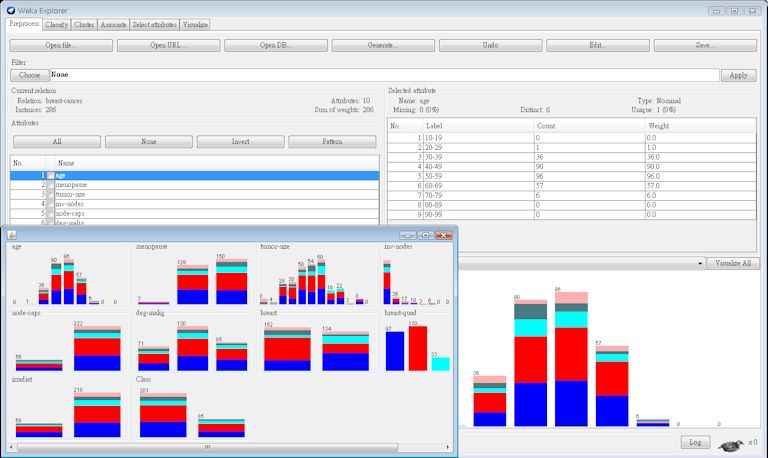The image size is (768, 458).
Task: Open the class attribute dropdown beside Visualize All
Action: pos(700,264)
